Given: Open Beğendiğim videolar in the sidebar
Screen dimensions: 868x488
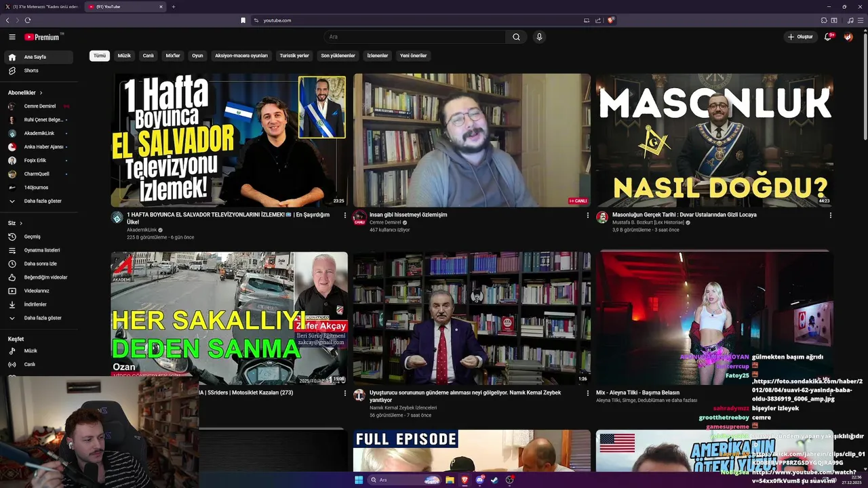Looking at the screenshot, I should (x=39, y=277).
